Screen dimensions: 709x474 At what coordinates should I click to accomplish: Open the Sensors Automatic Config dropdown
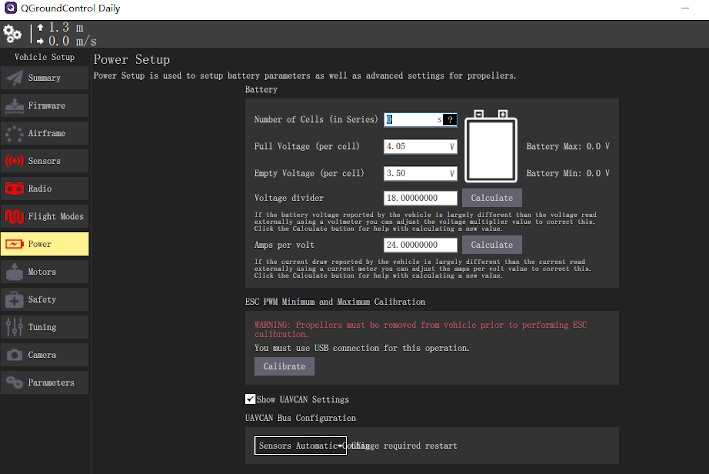pos(300,446)
